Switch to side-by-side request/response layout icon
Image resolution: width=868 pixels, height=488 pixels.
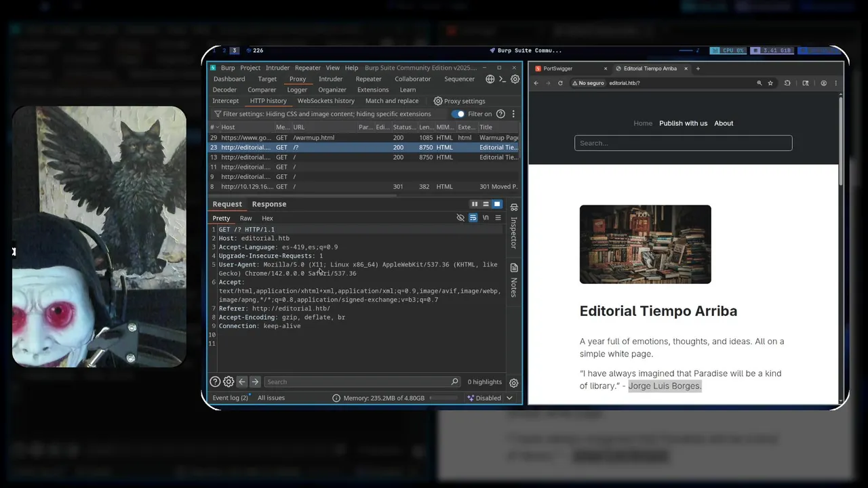click(475, 204)
